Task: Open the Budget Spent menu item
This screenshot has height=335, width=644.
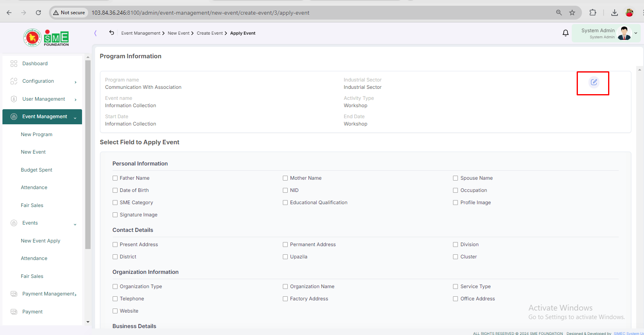Action: pos(36,170)
